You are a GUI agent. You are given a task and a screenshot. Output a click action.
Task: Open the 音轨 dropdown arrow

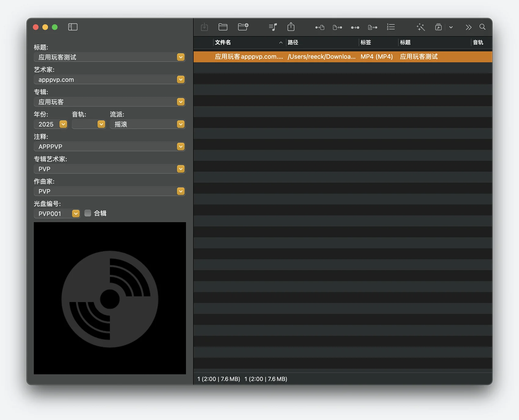pyautogui.click(x=101, y=124)
